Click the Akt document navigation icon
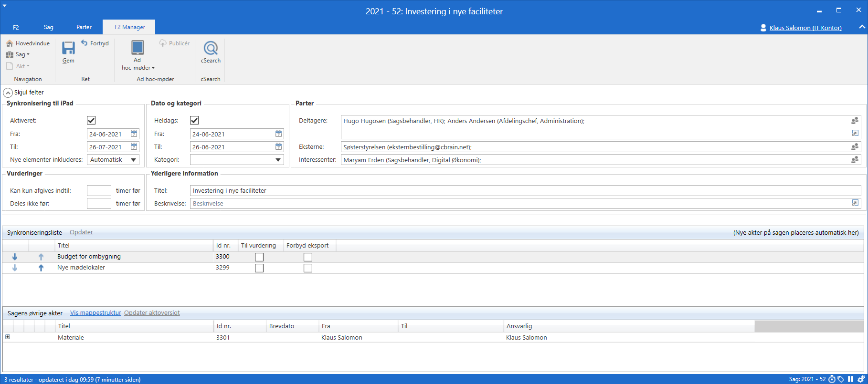The image size is (868, 384). (x=10, y=66)
